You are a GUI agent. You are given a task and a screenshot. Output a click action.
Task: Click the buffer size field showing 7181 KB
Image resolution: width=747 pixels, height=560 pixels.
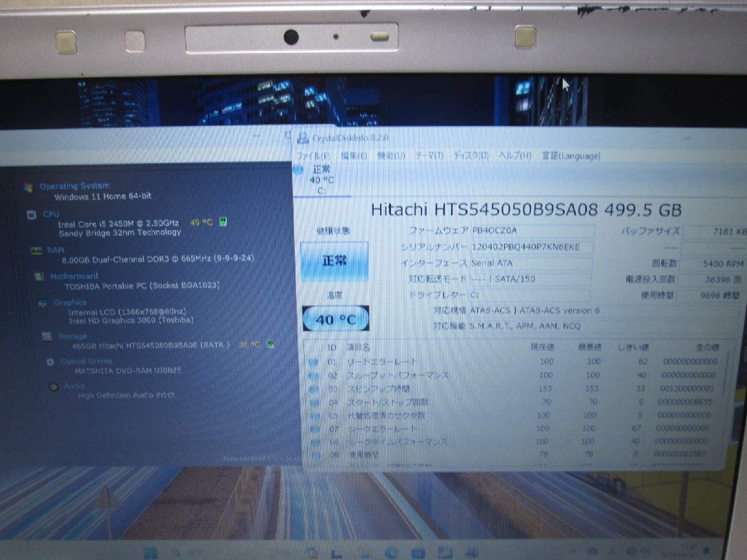coord(714,232)
